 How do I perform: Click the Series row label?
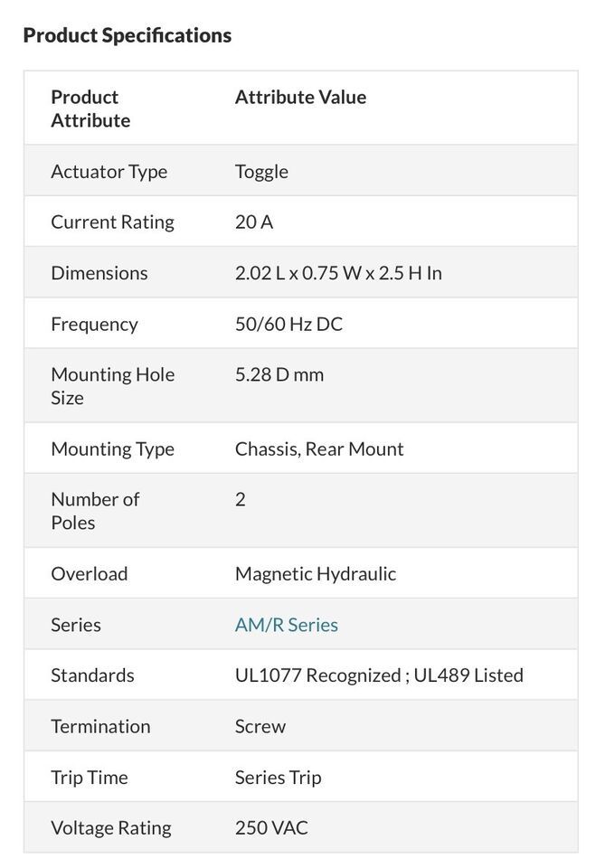tap(76, 625)
